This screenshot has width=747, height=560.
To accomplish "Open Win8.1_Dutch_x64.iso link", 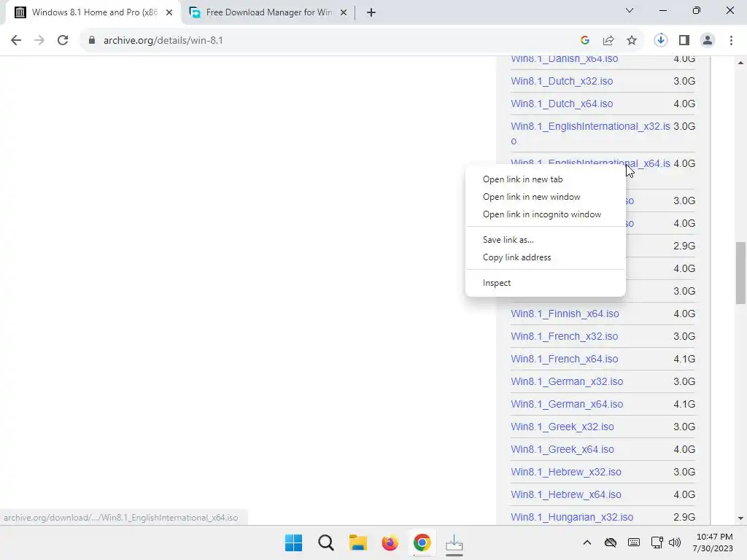I will click(562, 104).
